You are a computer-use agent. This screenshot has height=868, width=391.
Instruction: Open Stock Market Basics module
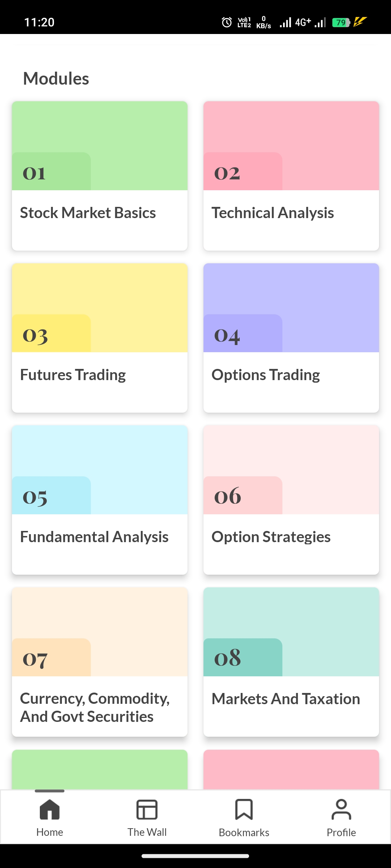(x=88, y=213)
